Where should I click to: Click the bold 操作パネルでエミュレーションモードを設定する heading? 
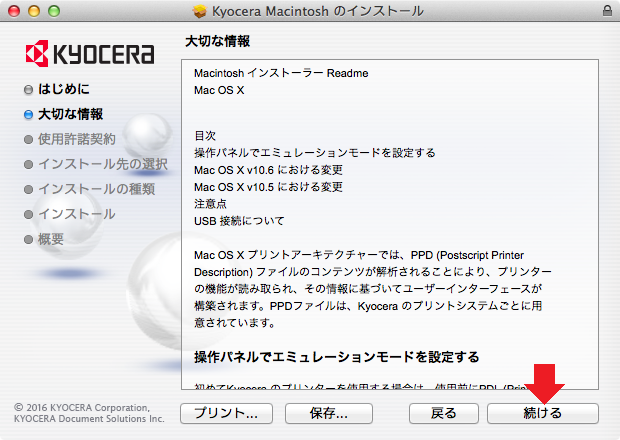tap(336, 357)
